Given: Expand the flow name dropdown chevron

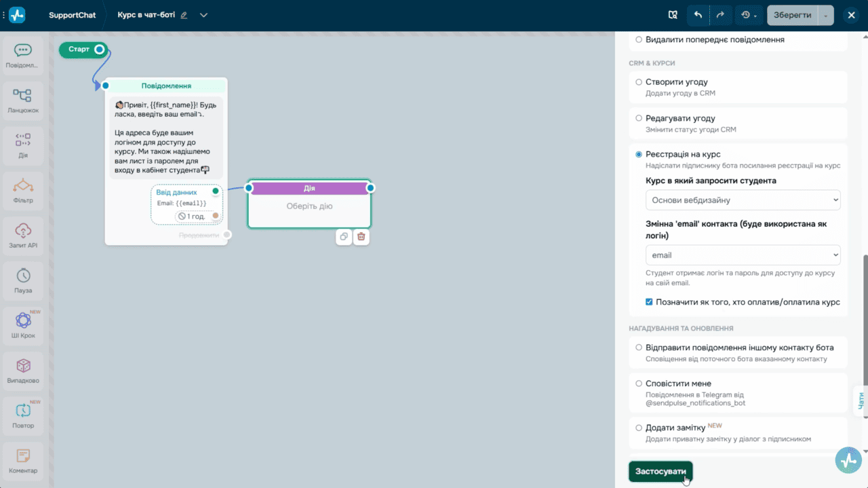Looking at the screenshot, I should tap(204, 15).
